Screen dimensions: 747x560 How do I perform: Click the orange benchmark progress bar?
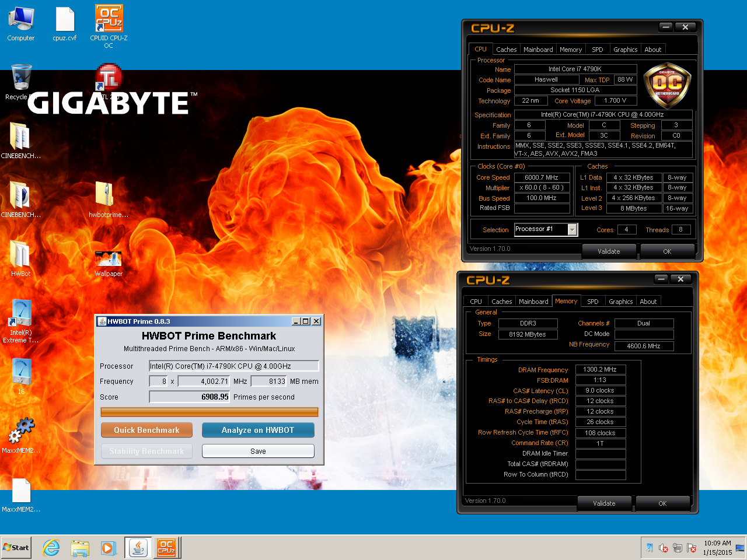210,412
